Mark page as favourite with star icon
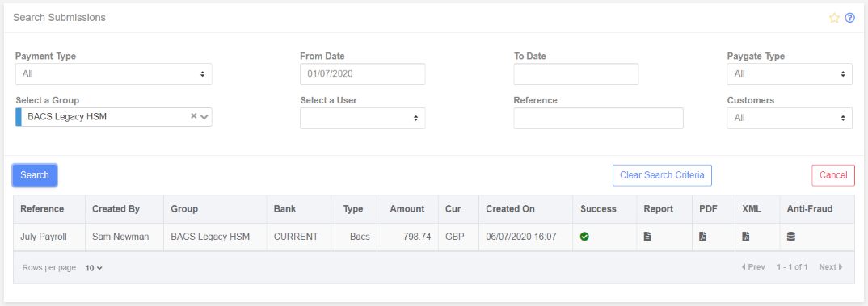Image resolution: width=868 pixels, height=306 pixels. (x=834, y=18)
